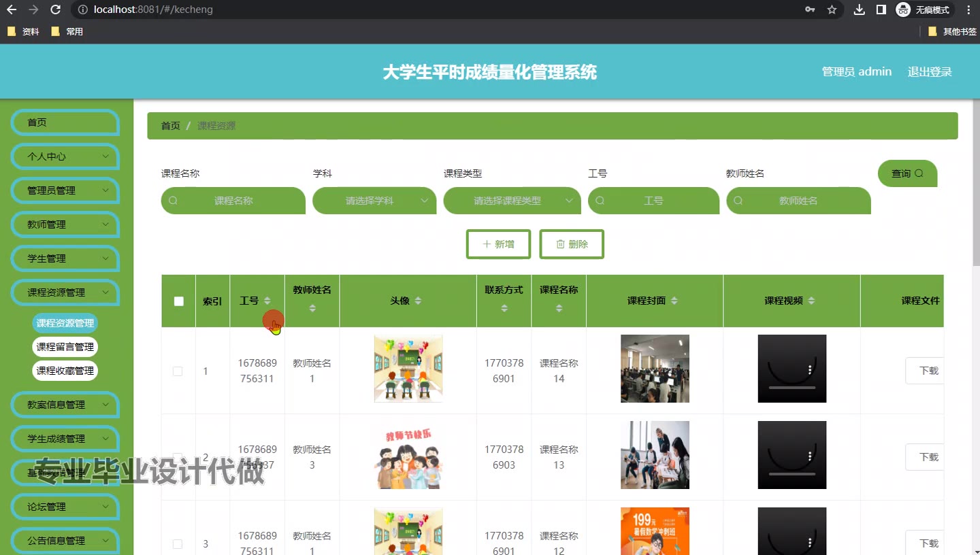This screenshot has height=555, width=980.
Task: Reload the page with refresh icon
Action: tap(56, 10)
